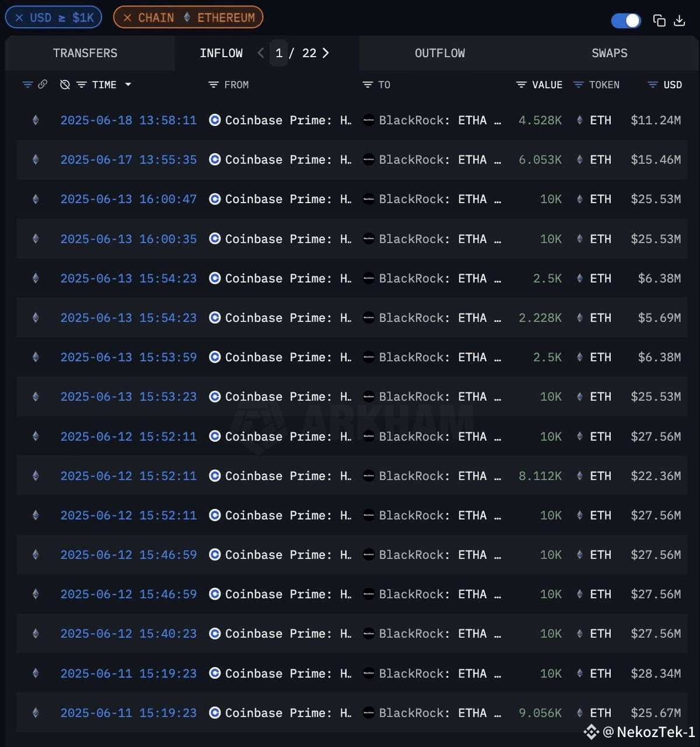Switch to the OUTFLOW tab
The height and width of the screenshot is (747, 700).
[440, 53]
